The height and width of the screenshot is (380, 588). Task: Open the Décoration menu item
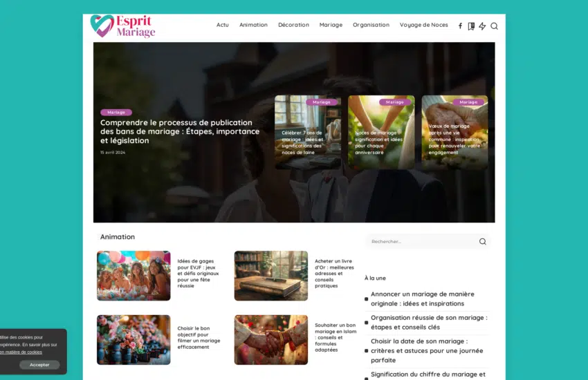pyautogui.click(x=293, y=25)
